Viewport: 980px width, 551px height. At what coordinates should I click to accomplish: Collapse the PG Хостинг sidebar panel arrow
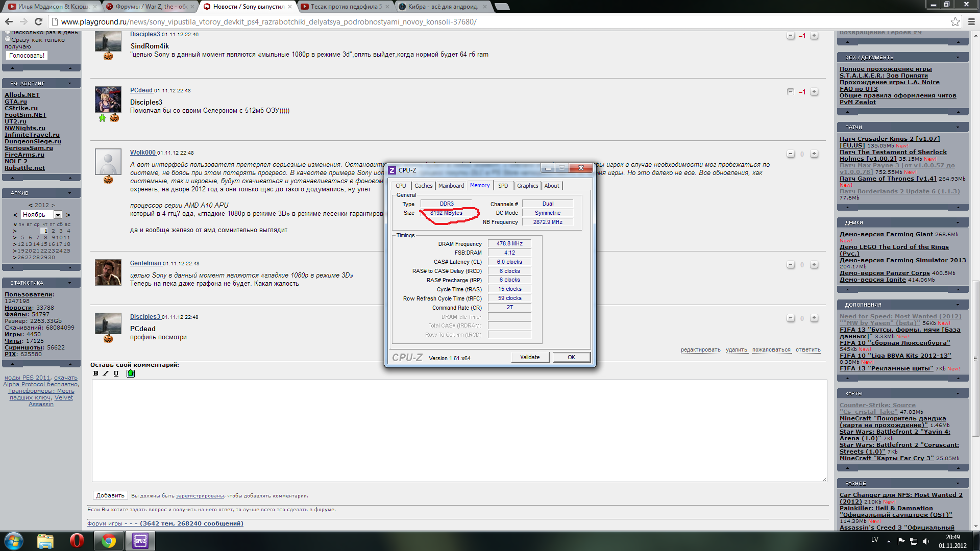tap(70, 83)
